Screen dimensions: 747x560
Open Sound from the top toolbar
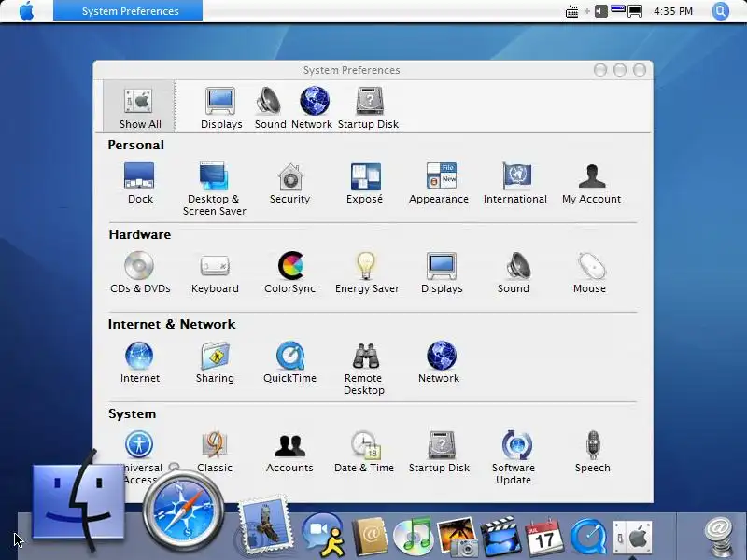click(270, 107)
